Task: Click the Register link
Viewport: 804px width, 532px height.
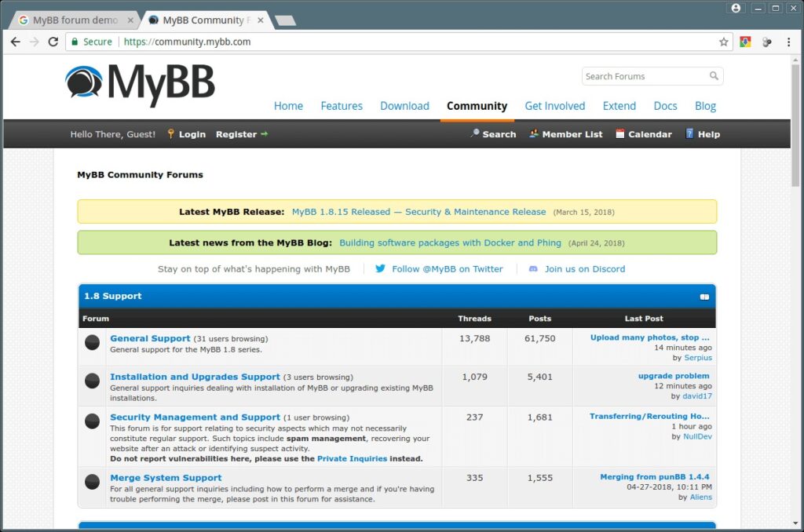Action: (235, 133)
